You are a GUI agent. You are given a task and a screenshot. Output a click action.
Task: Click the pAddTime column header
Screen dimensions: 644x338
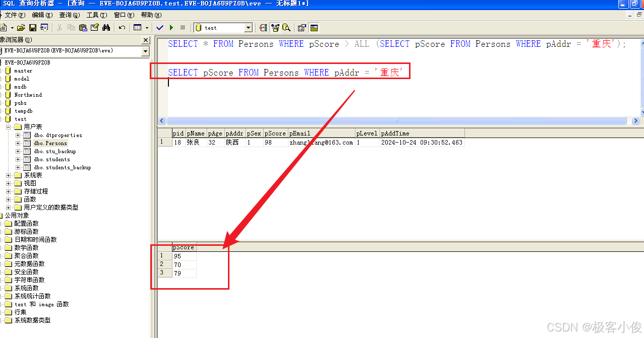[422, 133]
